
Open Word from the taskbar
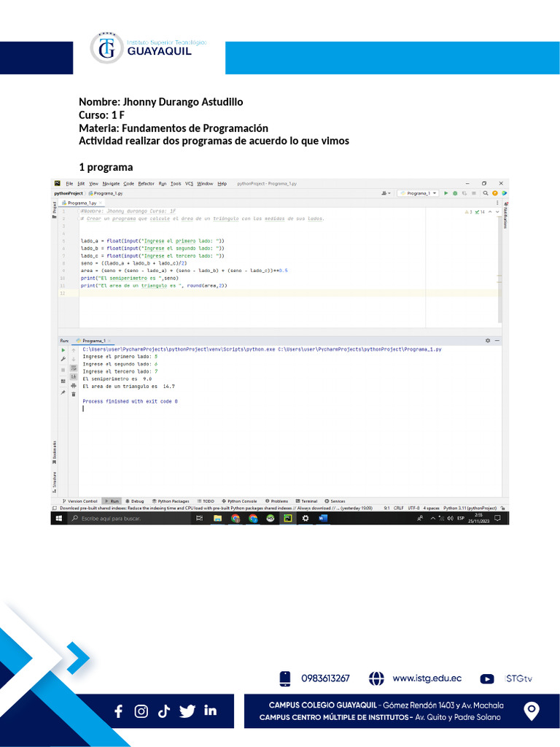click(x=323, y=519)
